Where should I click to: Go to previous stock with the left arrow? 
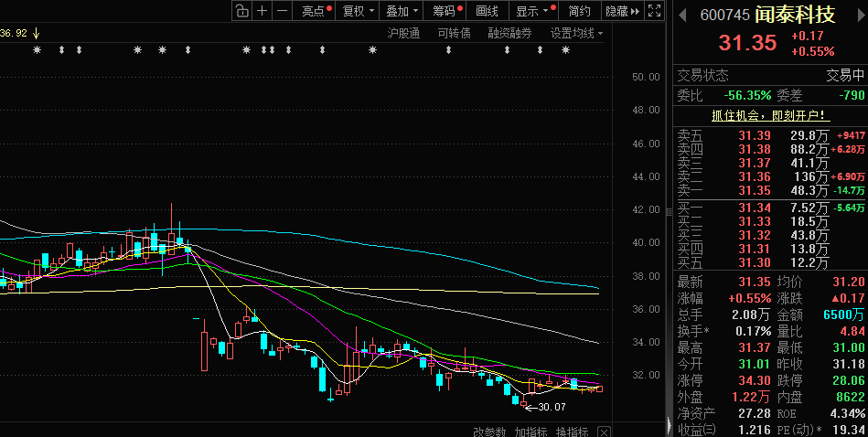(x=682, y=15)
